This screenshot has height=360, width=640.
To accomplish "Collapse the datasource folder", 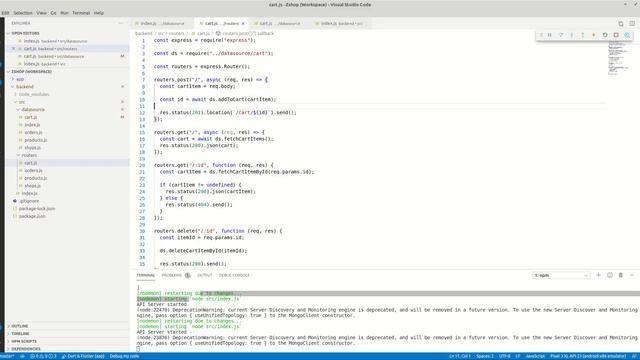I will [x=33, y=109].
